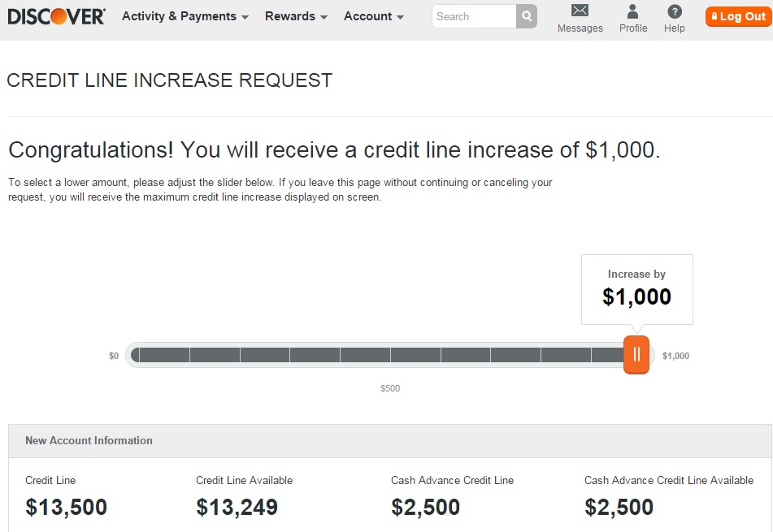This screenshot has height=532, width=773.
Task: Click the Discover logo
Action: click(x=56, y=17)
